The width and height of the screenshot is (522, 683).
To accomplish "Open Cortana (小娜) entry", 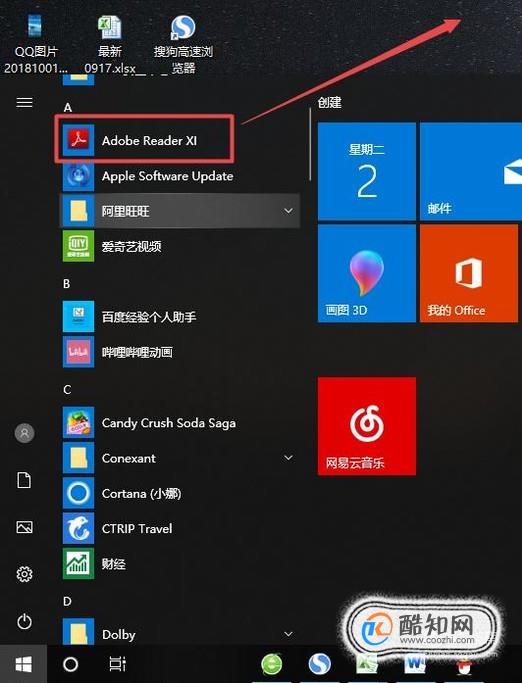I will 179,493.
